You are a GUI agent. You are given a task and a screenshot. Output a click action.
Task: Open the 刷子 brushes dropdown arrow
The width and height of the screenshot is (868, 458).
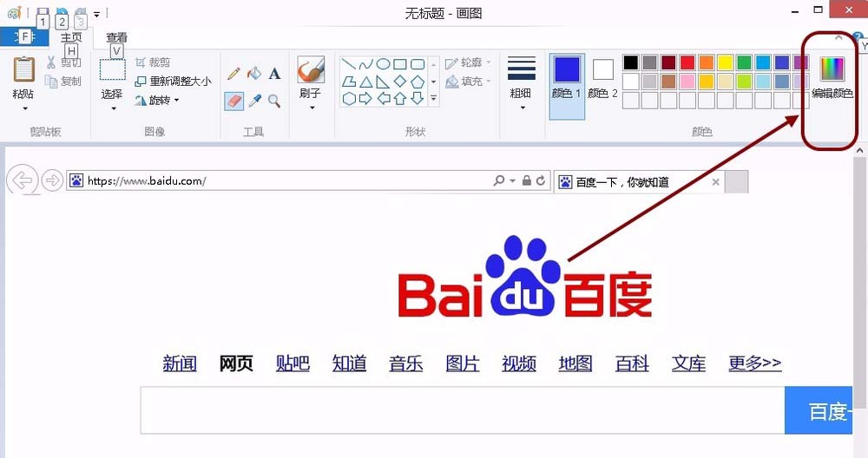pos(312,108)
